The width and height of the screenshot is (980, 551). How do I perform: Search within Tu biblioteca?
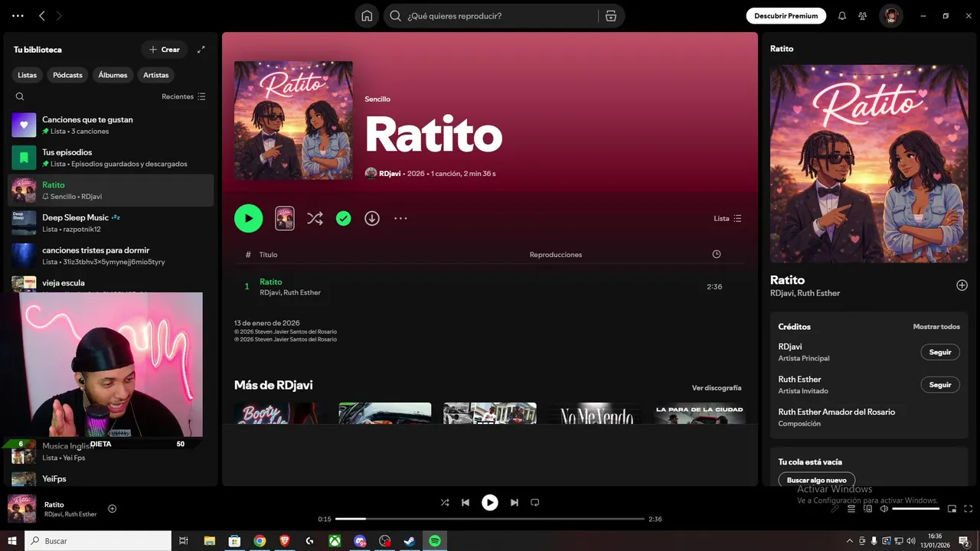point(20,96)
